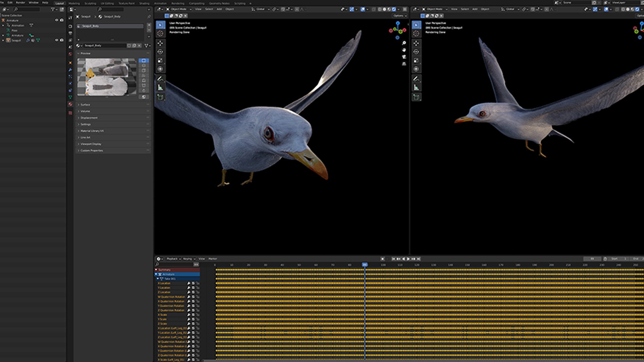Click play animation button in timeline
The image size is (644, 362).
408,259
